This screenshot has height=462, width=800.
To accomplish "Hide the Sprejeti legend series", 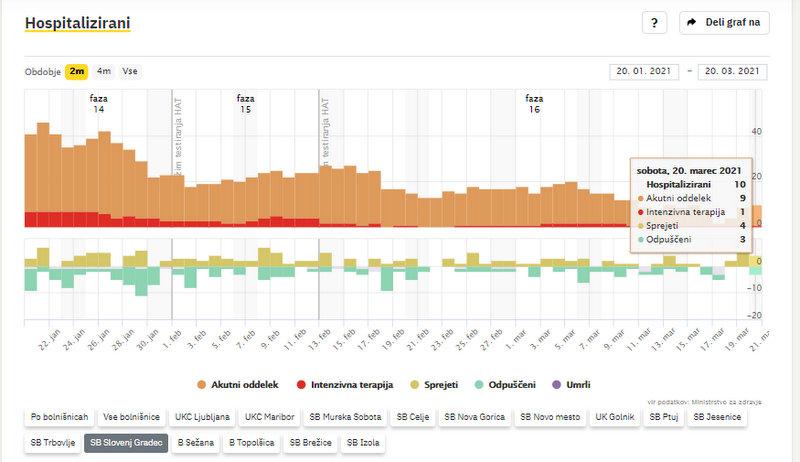I will click(x=436, y=384).
